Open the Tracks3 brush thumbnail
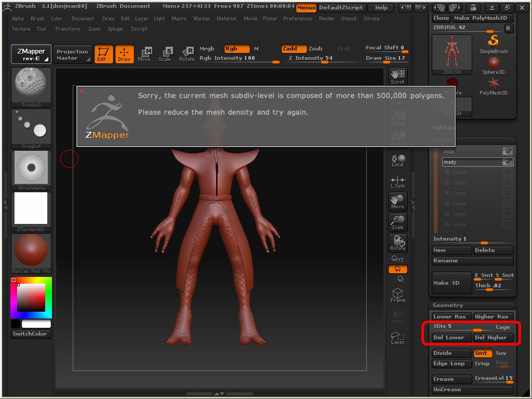 [31, 87]
